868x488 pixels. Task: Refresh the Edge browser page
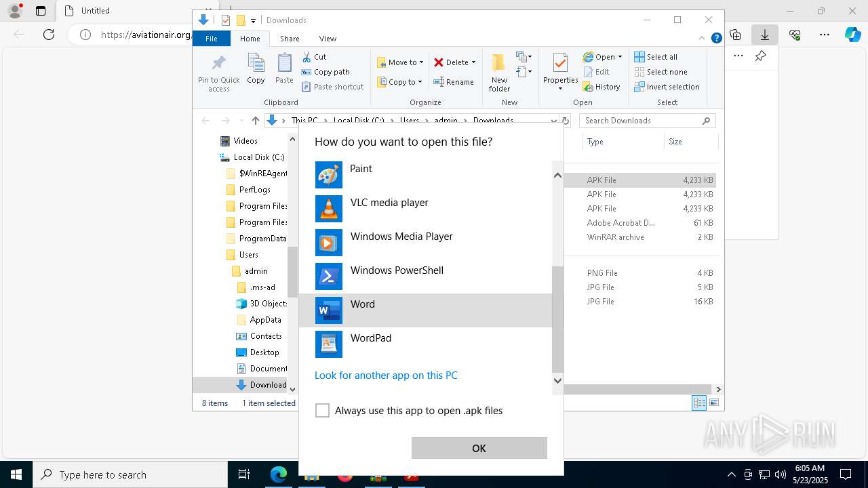point(49,35)
